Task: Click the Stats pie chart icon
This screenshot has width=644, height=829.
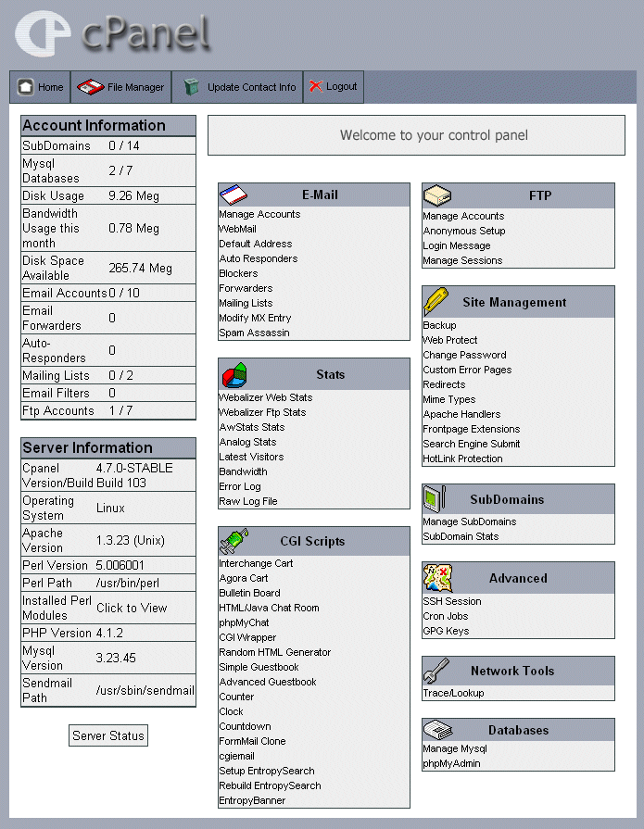Action: (234, 375)
